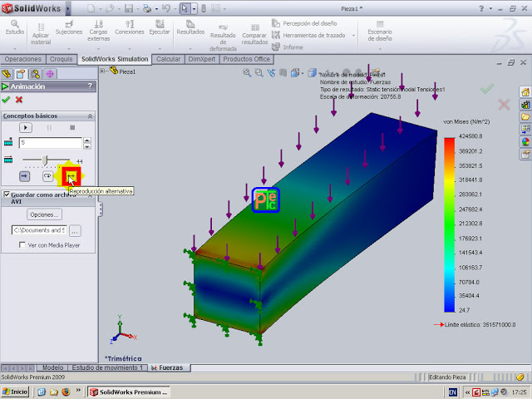Open Herramientas de trazado
The image size is (532, 399).
[x=308, y=35]
